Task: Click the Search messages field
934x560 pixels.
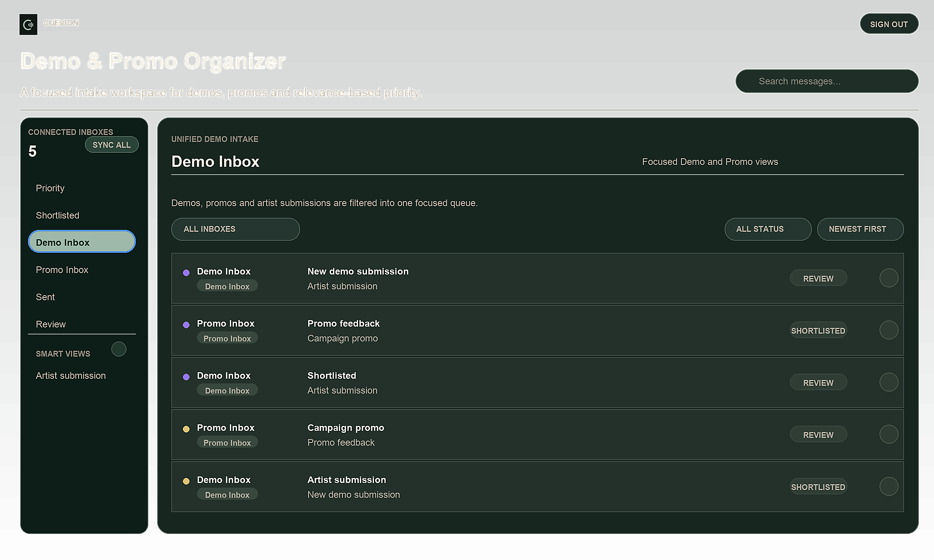Action: (x=827, y=81)
